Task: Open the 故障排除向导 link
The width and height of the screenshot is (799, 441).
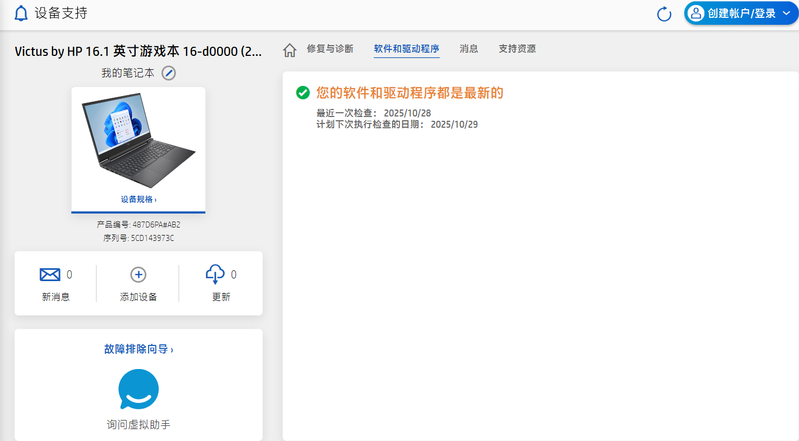Action: tap(138, 349)
